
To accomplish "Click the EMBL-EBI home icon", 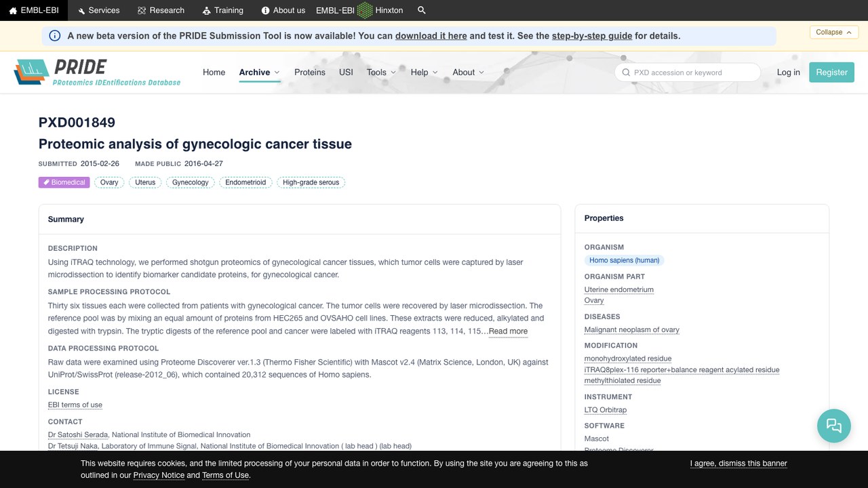I will (13, 11).
